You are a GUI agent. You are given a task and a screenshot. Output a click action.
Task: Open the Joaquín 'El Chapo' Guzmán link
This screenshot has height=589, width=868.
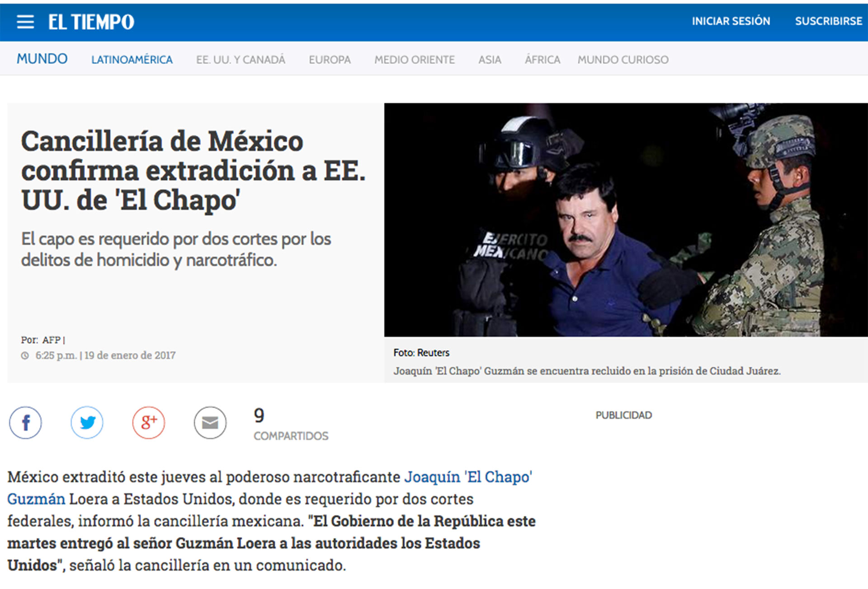point(468,477)
